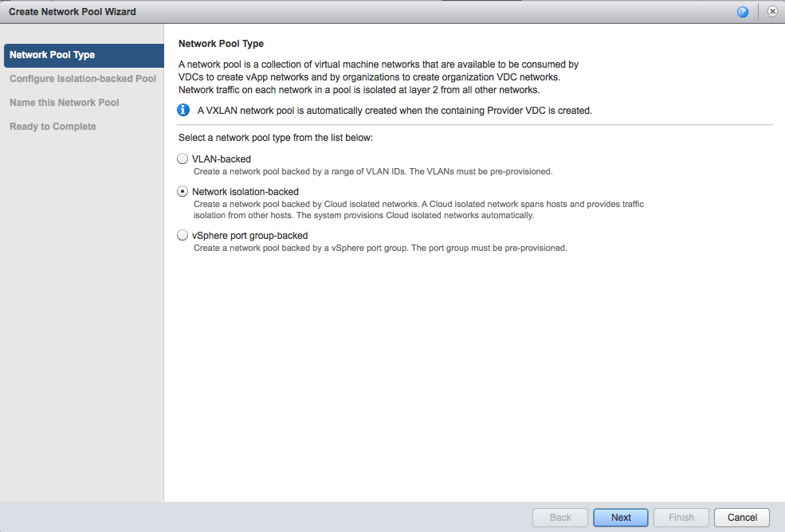The width and height of the screenshot is (785, 532).
Task: Close the Create Network Pool Wizard
Action: [772, 12]
